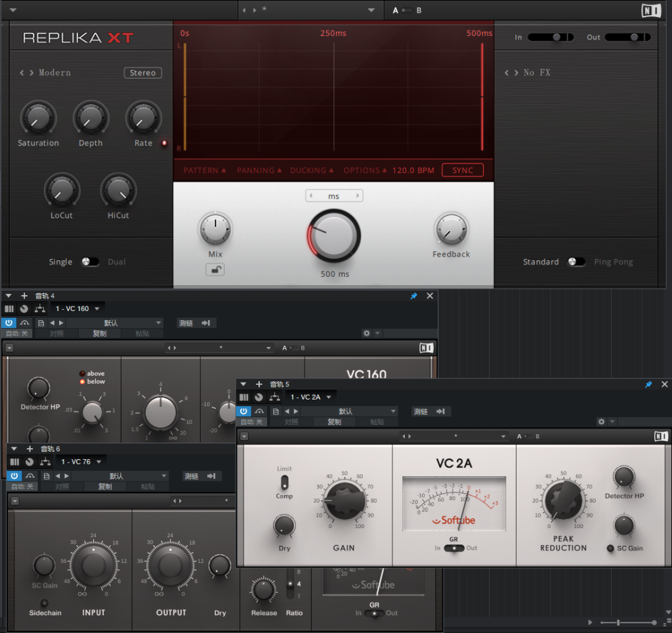
Task: Adjust the In level slider in Replika XT
Action: click(x=551, y=37)
